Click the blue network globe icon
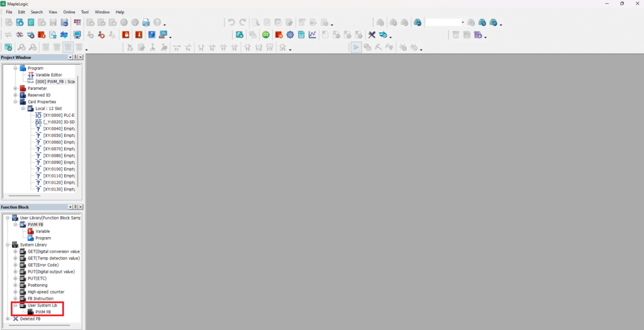Screen dimensions: 644x330 click(152, 35)
